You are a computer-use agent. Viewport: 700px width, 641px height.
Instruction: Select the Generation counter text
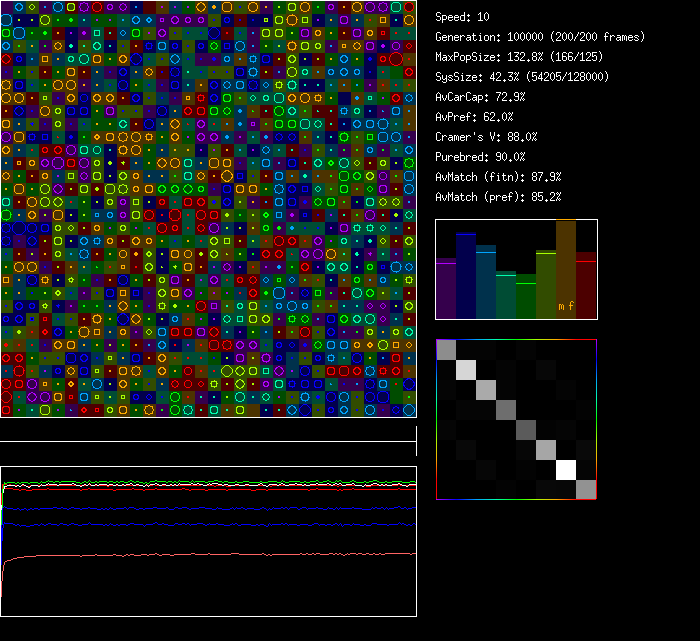pyautogui.click(x=539, y=37)
